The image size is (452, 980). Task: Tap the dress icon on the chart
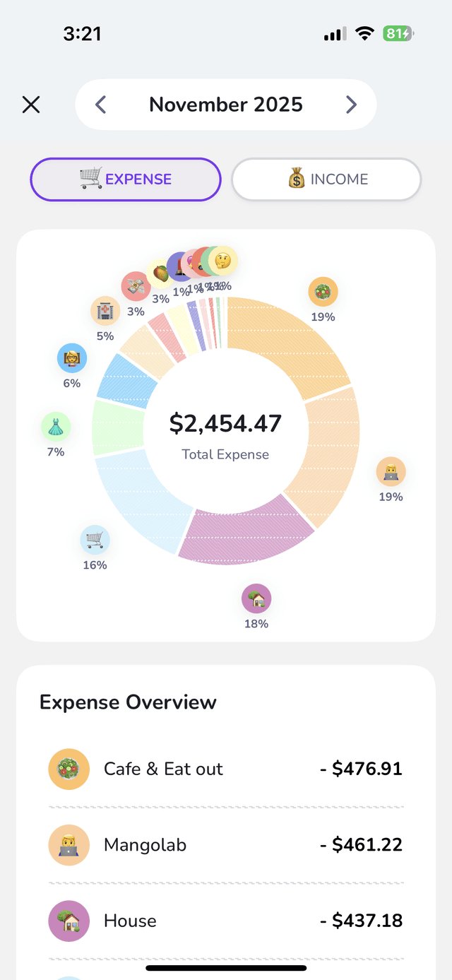pyautogui.click(x=56, y=426)
